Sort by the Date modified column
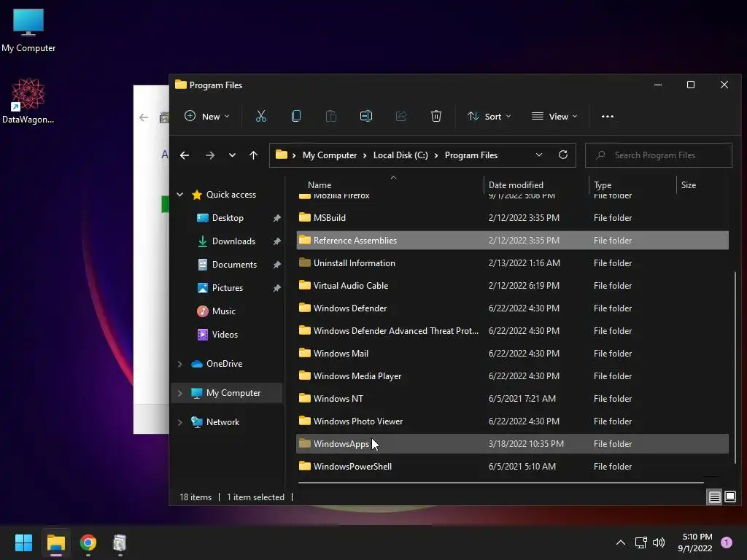Viewport: 747px width, 560px height. (516, 184)
